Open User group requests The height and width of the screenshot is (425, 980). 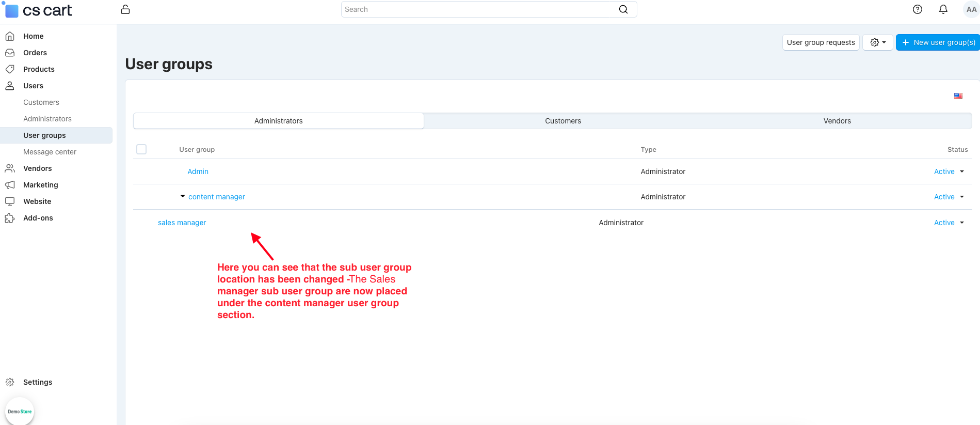[821, 42]
